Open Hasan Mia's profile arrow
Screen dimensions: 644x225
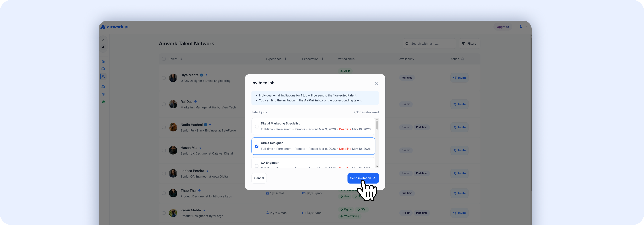click(200, 148)
